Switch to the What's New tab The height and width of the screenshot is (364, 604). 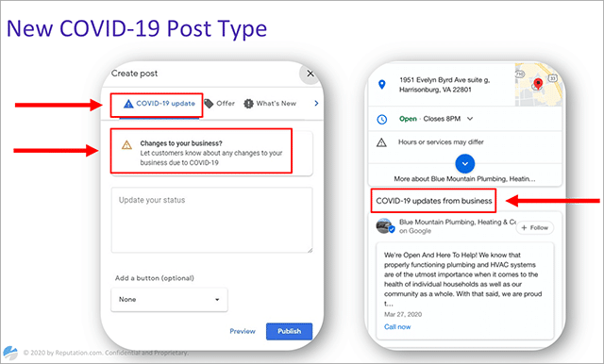[270, 104]
